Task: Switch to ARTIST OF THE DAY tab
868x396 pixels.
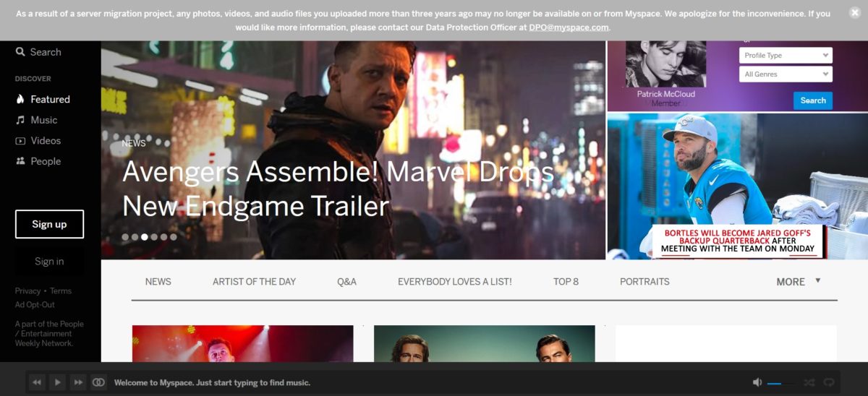Action: click(x=254, y=282)
